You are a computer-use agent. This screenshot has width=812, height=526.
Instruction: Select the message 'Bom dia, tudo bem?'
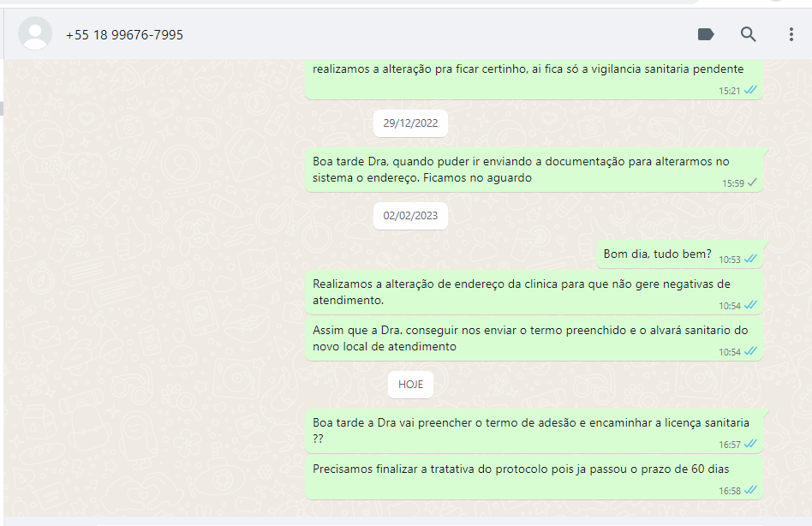click(679, 254)
